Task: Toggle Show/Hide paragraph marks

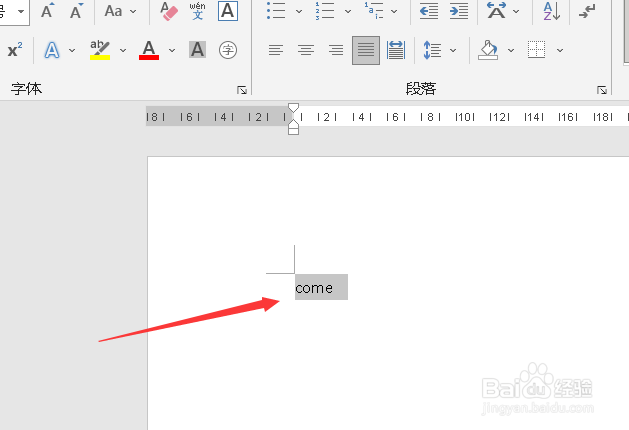Action: [x=587, y=11]
